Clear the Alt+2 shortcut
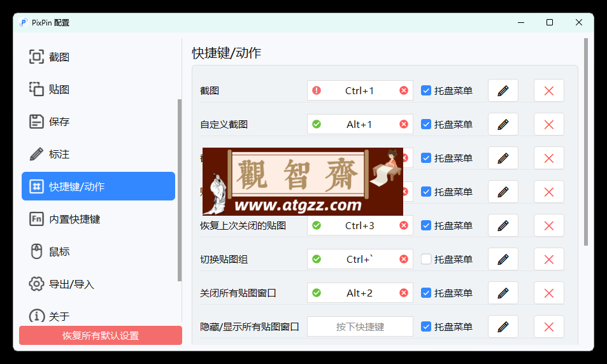This screenshot has height=364, width=607. click(x=404, y=293)
